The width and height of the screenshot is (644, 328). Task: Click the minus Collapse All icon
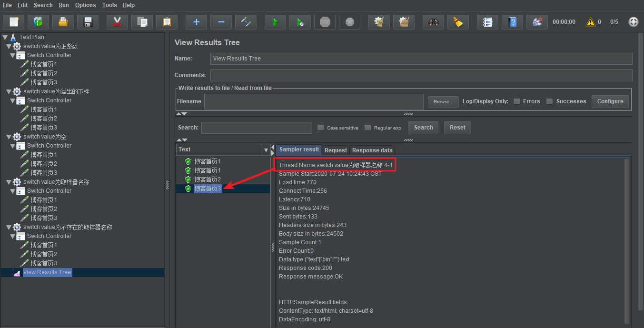tap(221, 22)
